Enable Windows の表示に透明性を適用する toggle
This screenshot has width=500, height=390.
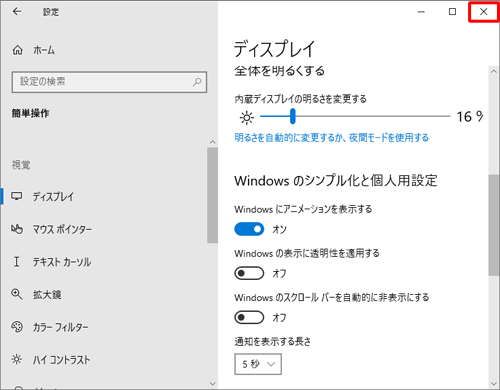pos(249,273)
